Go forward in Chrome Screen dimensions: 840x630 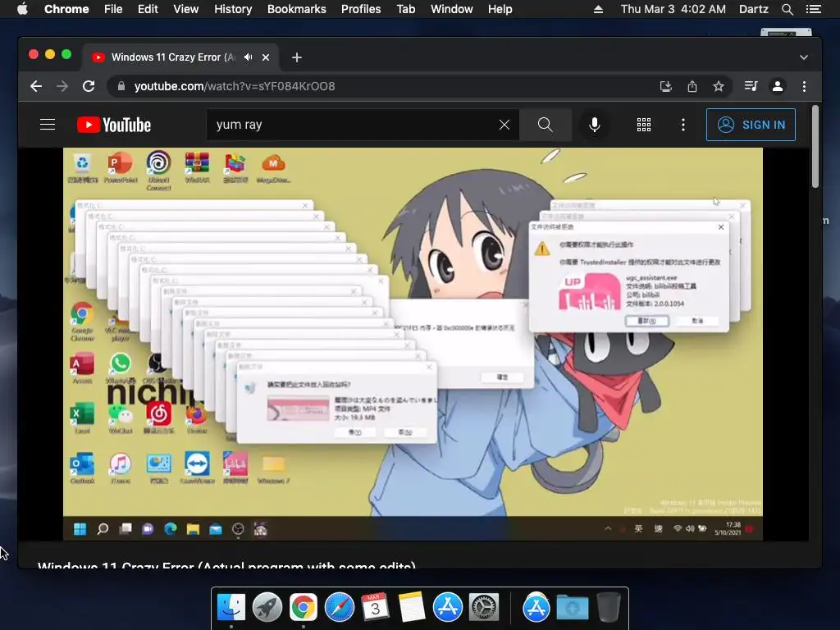click(62, 86)
